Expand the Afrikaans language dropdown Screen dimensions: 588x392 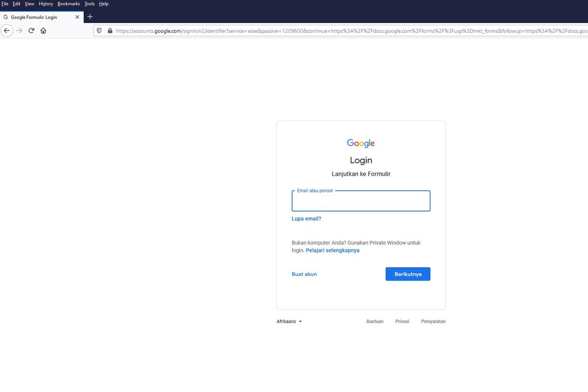289,321
